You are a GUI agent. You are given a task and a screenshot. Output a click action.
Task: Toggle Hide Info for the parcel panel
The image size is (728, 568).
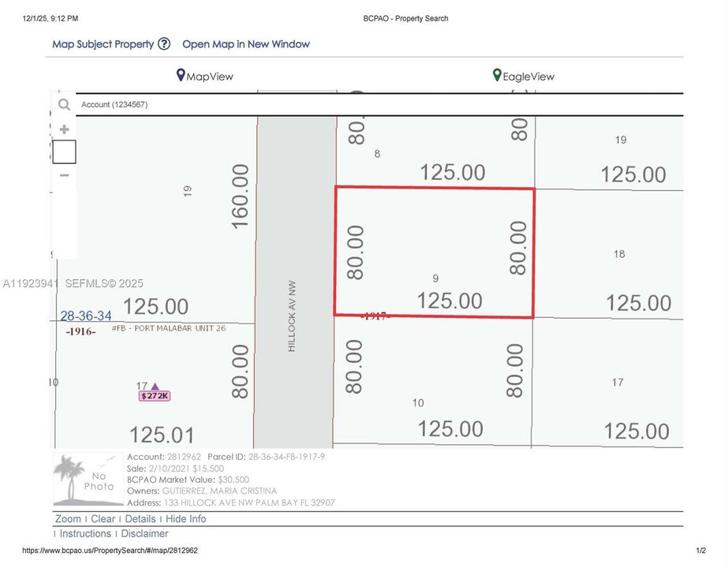[185, 518]
